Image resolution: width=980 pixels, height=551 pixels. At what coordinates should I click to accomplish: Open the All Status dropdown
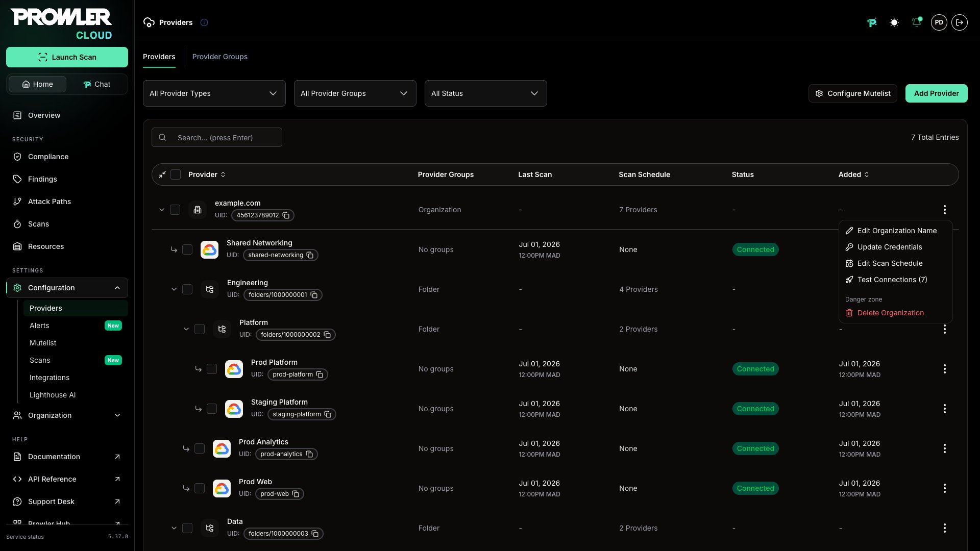tap(485, 93)
